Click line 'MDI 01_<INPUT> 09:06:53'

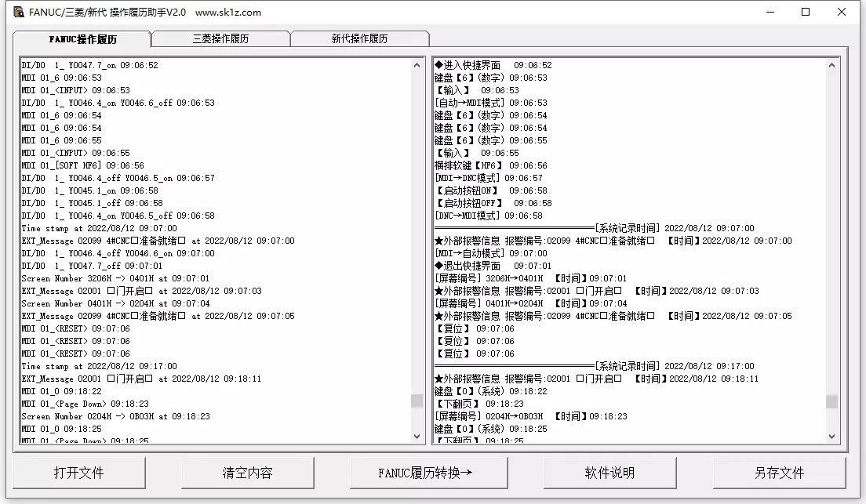[75, 90]
